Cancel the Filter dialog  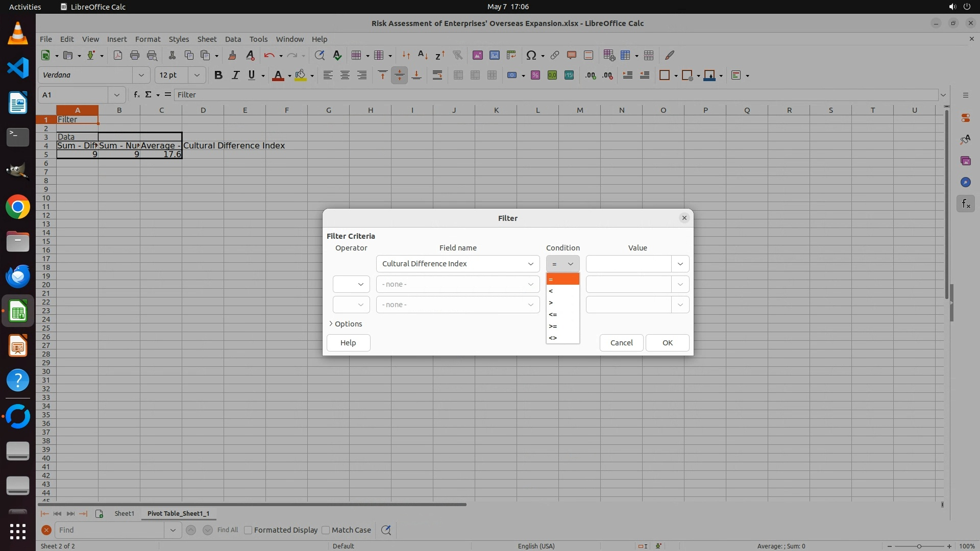coord(621,343)
